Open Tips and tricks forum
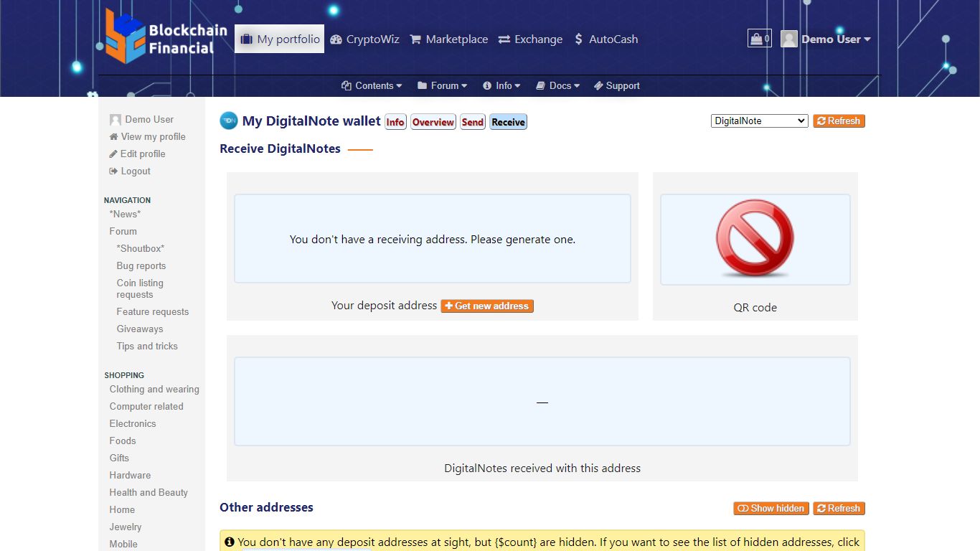 click(x=147, y=346)
